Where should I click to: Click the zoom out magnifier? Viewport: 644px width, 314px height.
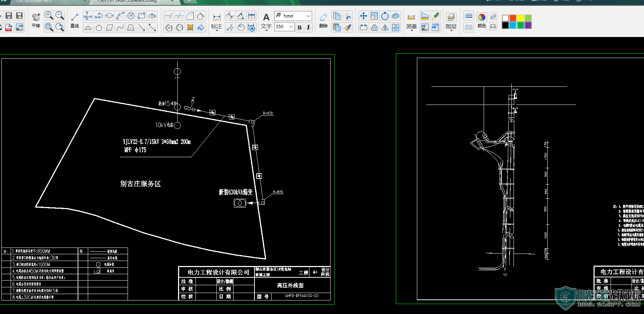60,16
